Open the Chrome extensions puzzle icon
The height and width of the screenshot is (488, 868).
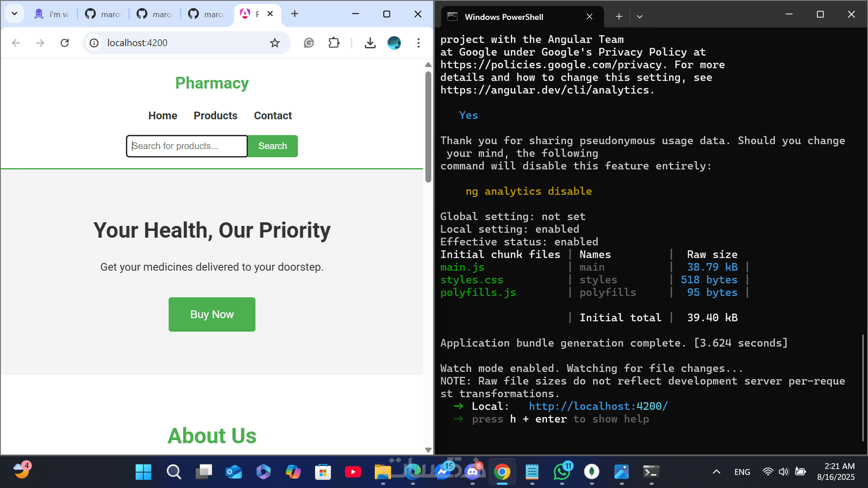pos(334,43)
